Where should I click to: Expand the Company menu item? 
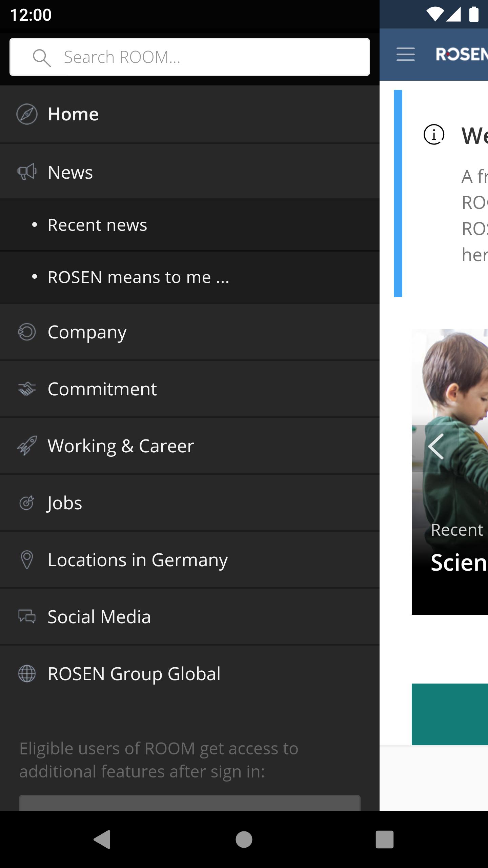[x=190, y=332]
